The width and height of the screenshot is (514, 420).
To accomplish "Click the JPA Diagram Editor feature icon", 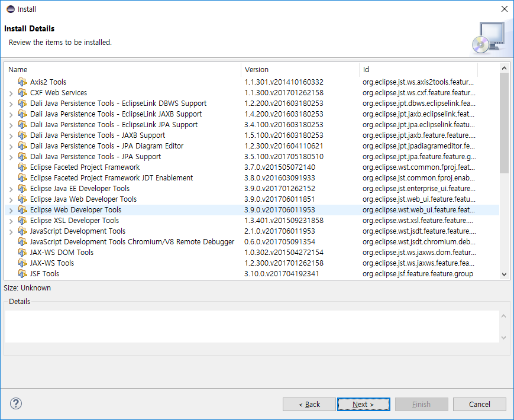I will [22, 146].
